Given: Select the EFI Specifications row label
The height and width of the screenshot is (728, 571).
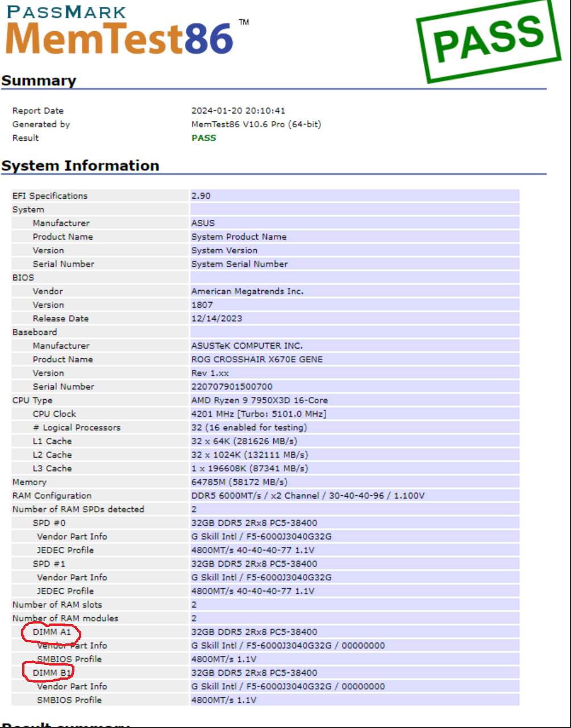Looking at the screenshot, I should coord(50,196).
